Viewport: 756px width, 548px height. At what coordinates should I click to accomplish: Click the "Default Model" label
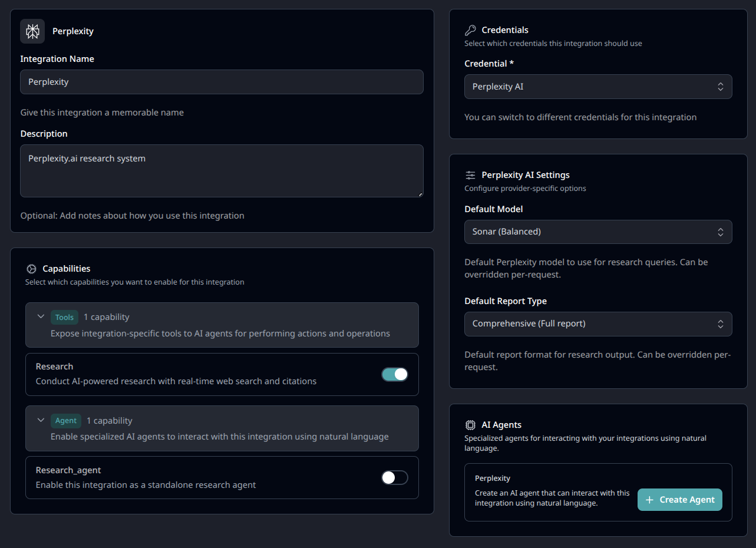click(494, 209)
